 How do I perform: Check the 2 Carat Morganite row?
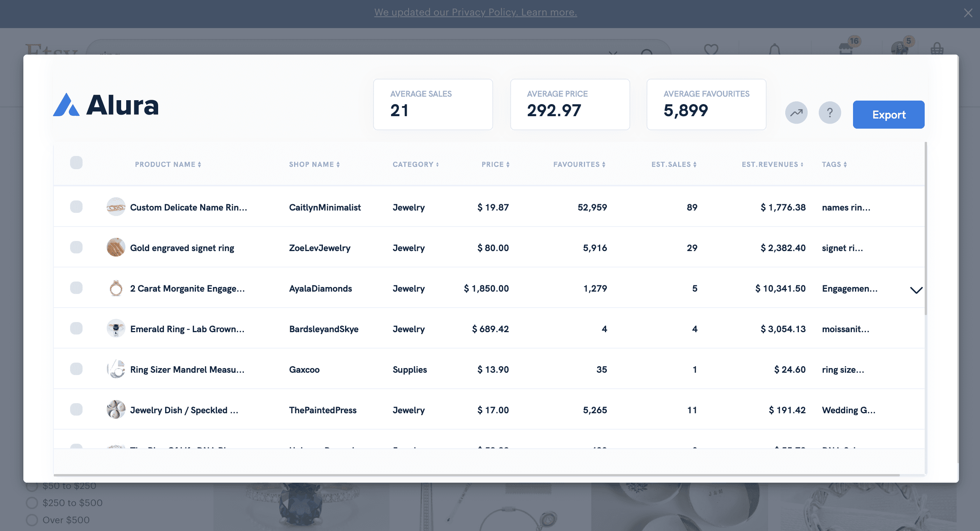[x=76, y=288]
